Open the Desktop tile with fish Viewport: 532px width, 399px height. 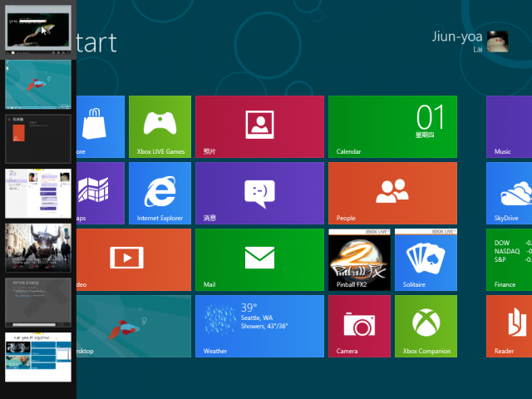(x=134, y=326)
